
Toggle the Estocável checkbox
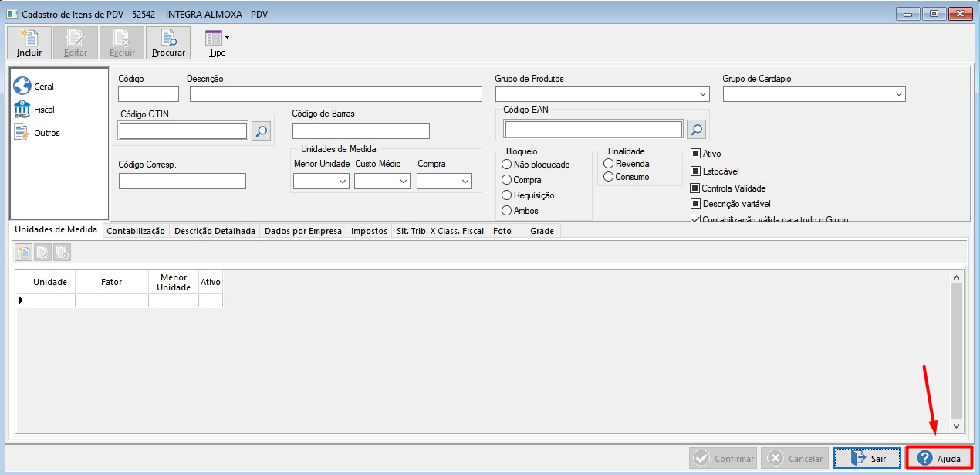point(695,171)
